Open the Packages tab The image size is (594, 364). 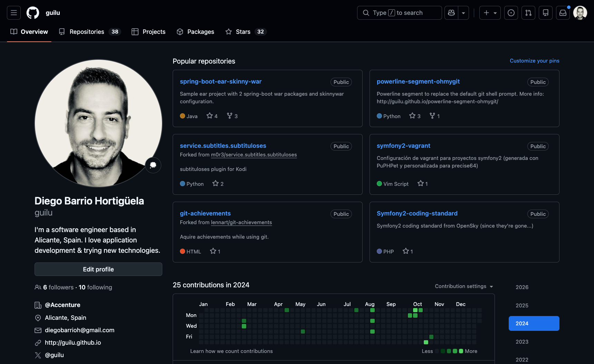pyautogui.click(x=200, y=31)
